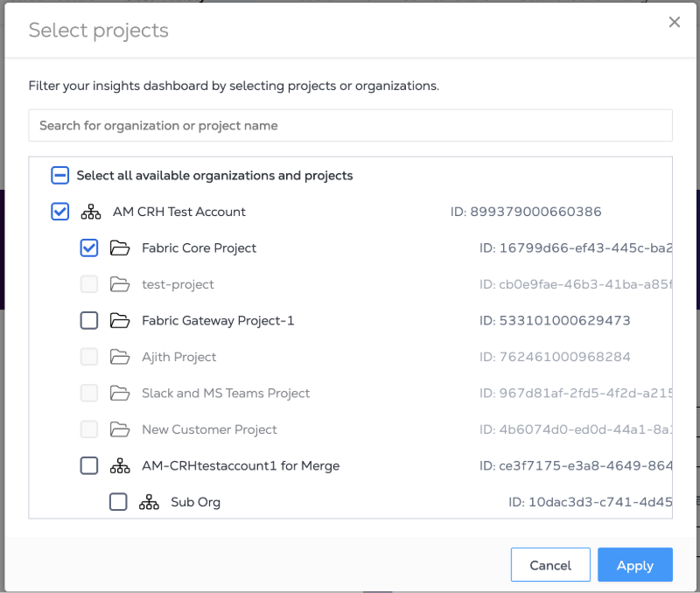
Task: Click the disabled test-project checkbox
Action: pyautogui.click(x=89, y=284)
